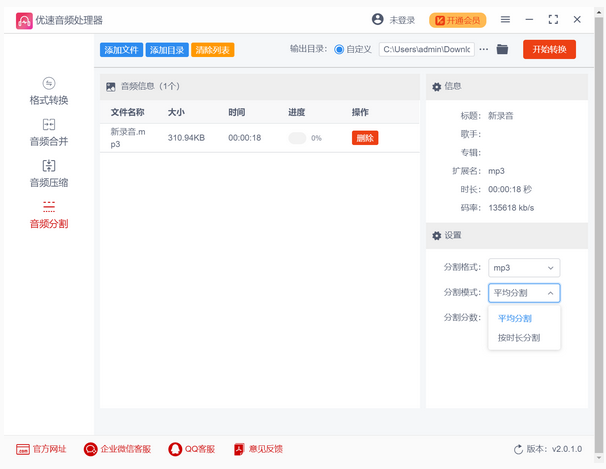Click the 进度 column header
This screenshot has height=469, width=606.
(x=297, y=112)
